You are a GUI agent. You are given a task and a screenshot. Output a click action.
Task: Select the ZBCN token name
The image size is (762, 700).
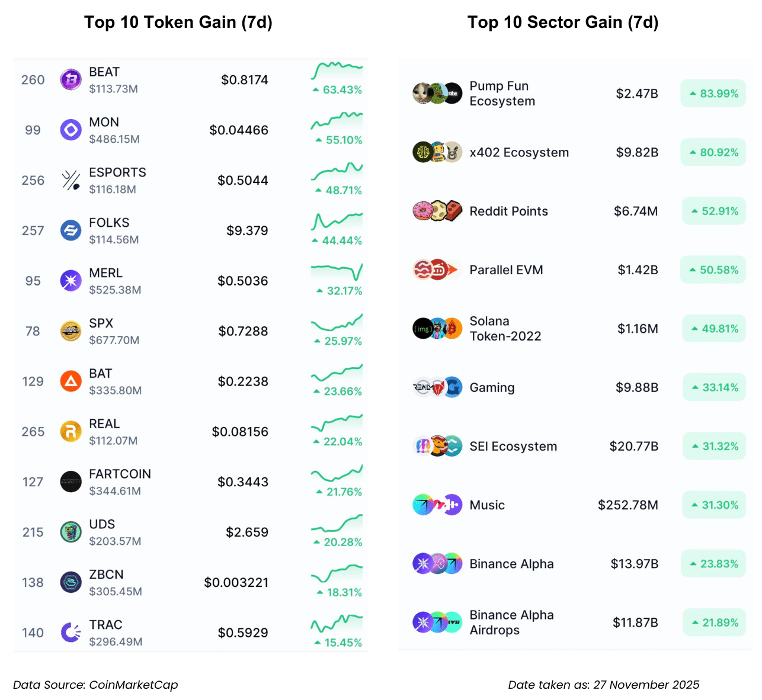107,574
